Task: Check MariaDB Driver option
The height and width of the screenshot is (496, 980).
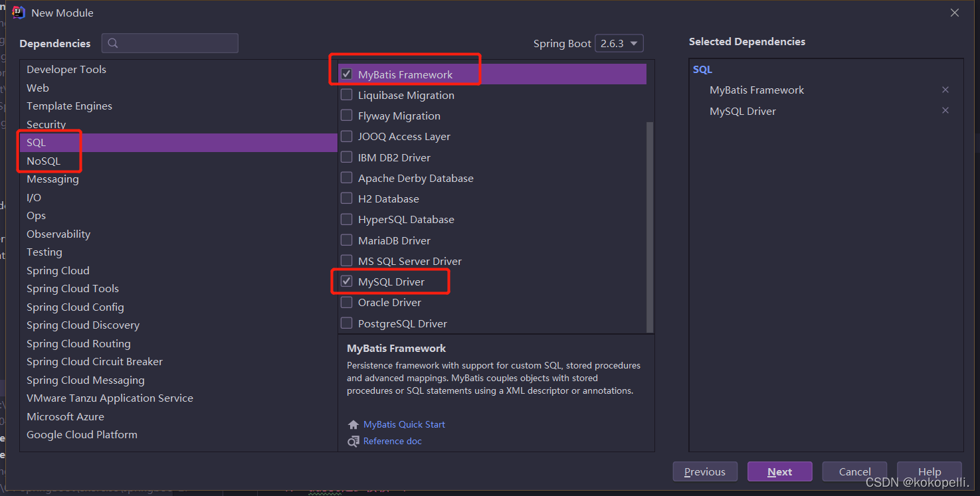Action: tap(346, 240)
